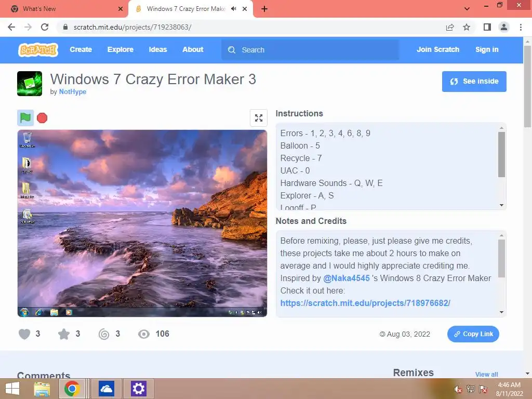Share this page from address bar
Image resolution: width=532 pixels, height=399 pixels.
click(x=450, y=27)
